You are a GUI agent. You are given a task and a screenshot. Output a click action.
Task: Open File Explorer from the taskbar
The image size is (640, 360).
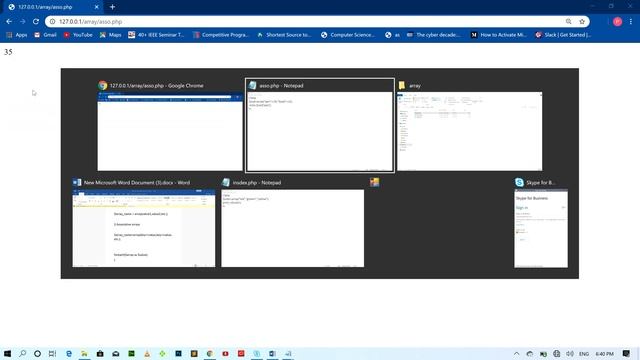(84, 353)
